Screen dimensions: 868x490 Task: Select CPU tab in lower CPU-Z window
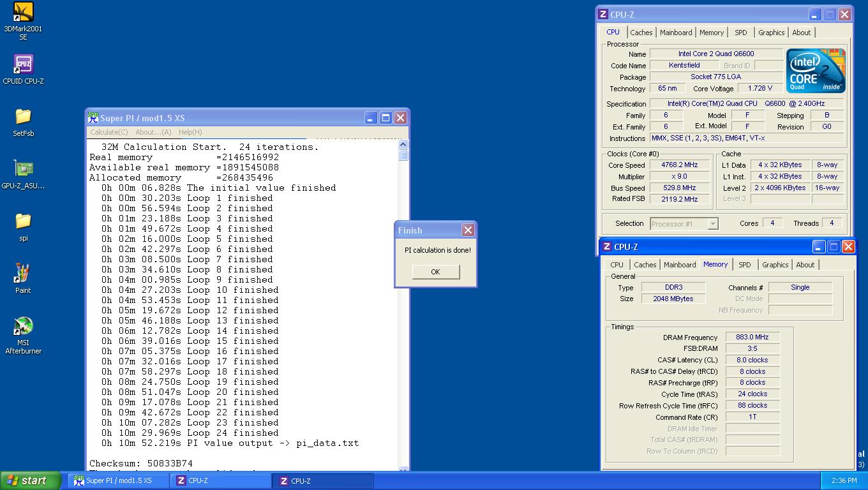[617, 265]
